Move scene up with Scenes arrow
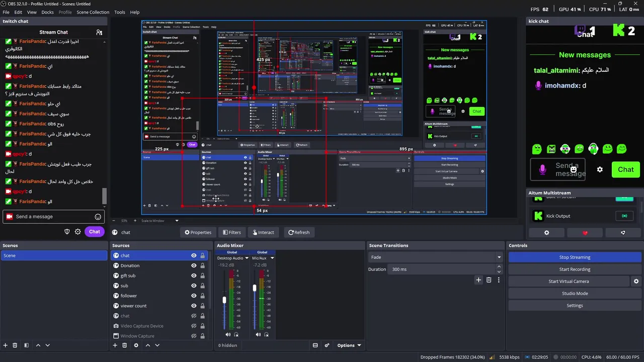Image resolution: width=644 pixels, height=362 pixels. (x=38, y=345)
